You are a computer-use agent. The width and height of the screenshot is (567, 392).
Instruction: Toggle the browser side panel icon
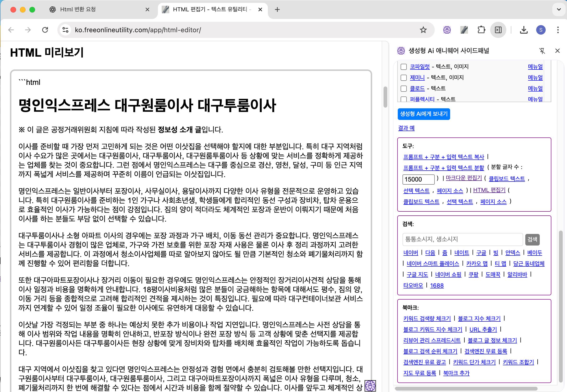[x=498, y=30]
